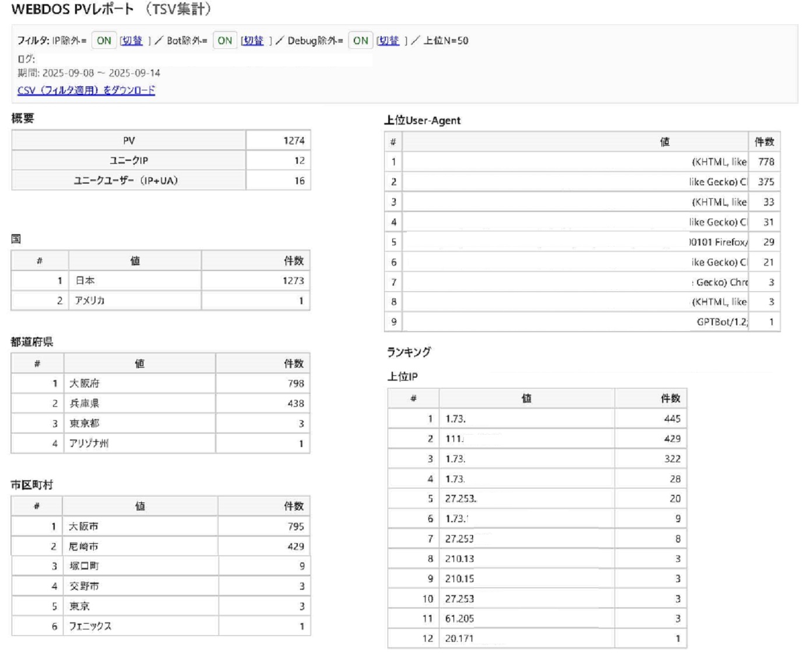809x672 pixels.
Task: Toggle the Bot除外 filter with 切替
Action: (253, 41)
